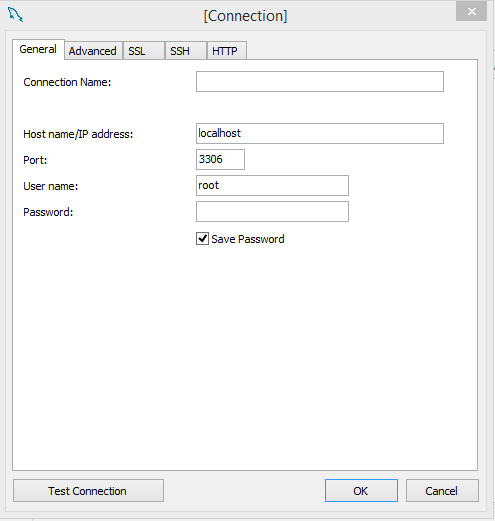The width and height of the screenshot is (495, 521).
Task: Click the Host name/IP address field
Action: tap(320, 133)
